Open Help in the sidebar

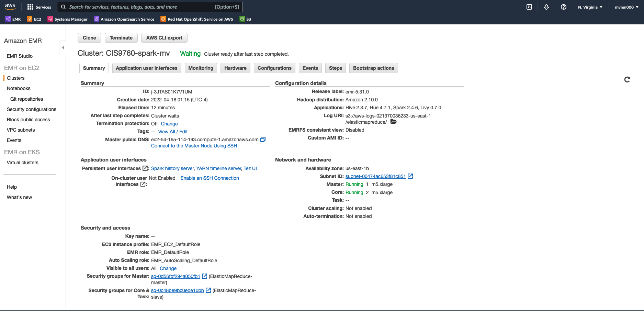(x=12, y=187)
